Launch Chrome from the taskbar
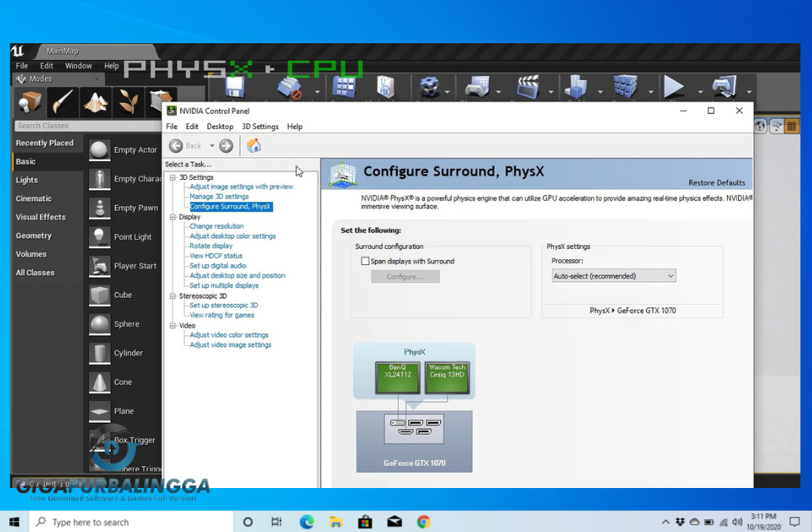 (423, 521)
